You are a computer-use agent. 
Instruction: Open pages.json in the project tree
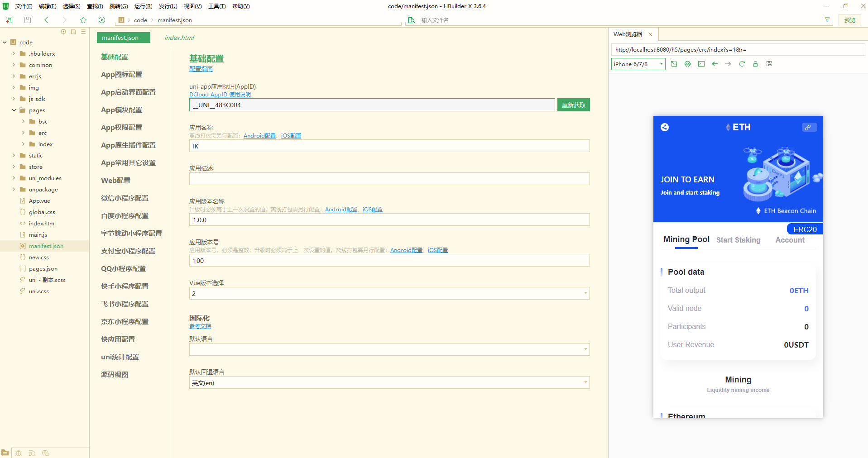click(x=43, y=268)
